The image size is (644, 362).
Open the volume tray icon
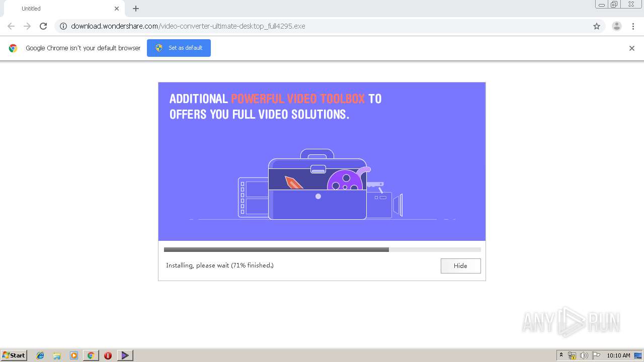click(584, 355)
